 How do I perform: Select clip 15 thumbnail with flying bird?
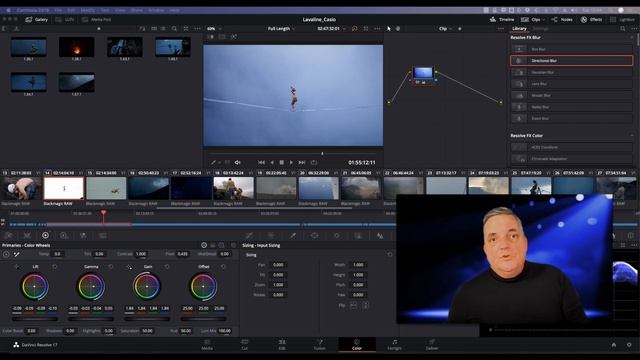[x=106, y=188]
